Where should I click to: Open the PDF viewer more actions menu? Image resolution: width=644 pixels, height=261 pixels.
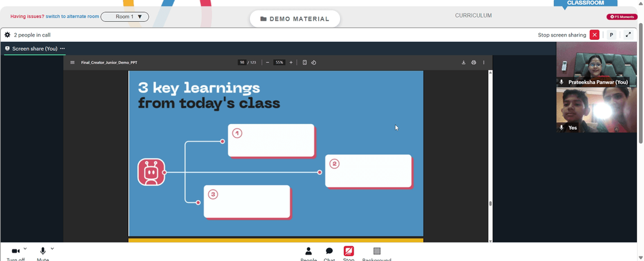[x=484, y=62]
